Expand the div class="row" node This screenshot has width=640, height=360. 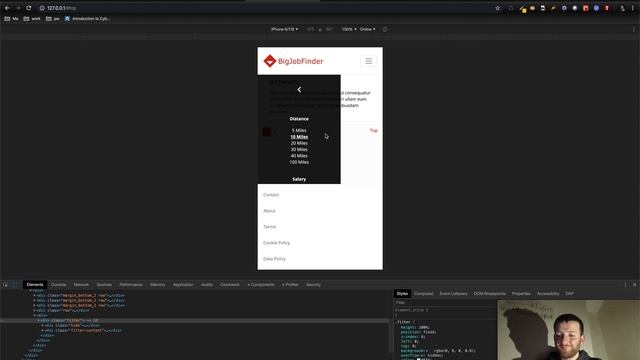[34, 310]
